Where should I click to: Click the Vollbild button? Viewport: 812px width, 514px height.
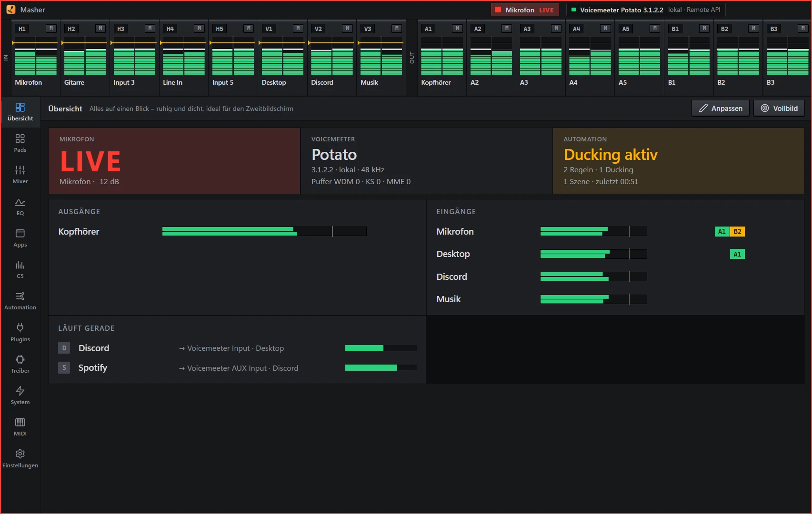pyautogui.click(x=779, y=109)
